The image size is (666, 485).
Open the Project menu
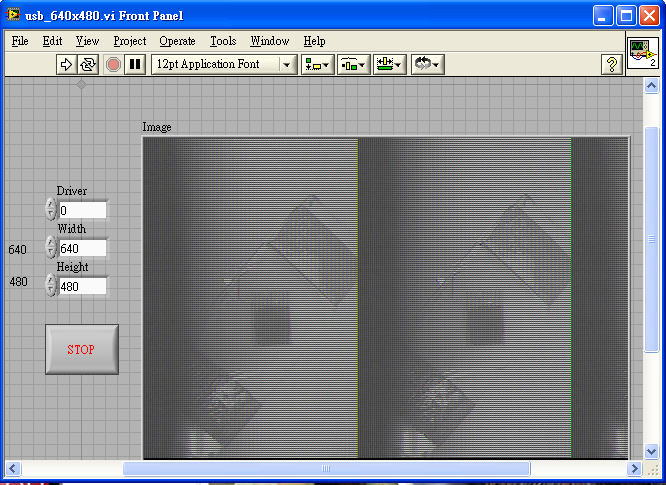pyautogui.click(x=130, y=41)
